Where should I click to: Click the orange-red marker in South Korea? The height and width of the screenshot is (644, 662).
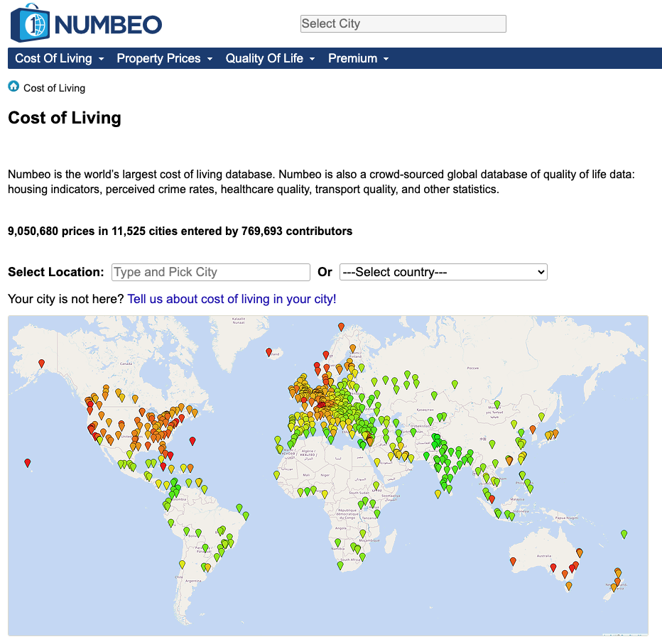533,430
